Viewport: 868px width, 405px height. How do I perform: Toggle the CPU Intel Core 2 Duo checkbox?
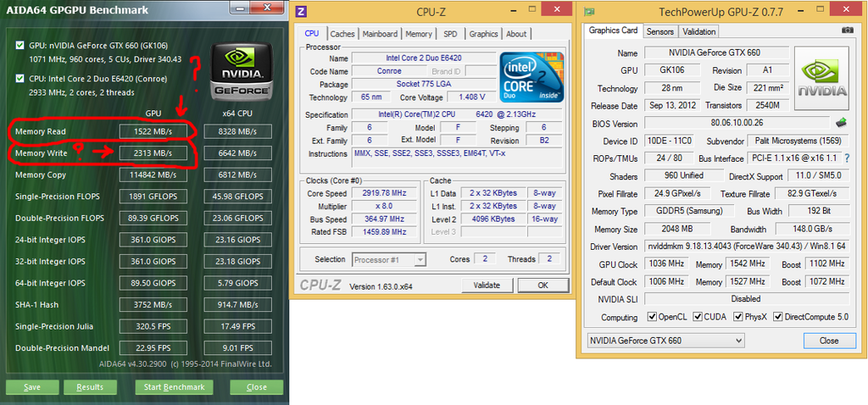(20, 79)
